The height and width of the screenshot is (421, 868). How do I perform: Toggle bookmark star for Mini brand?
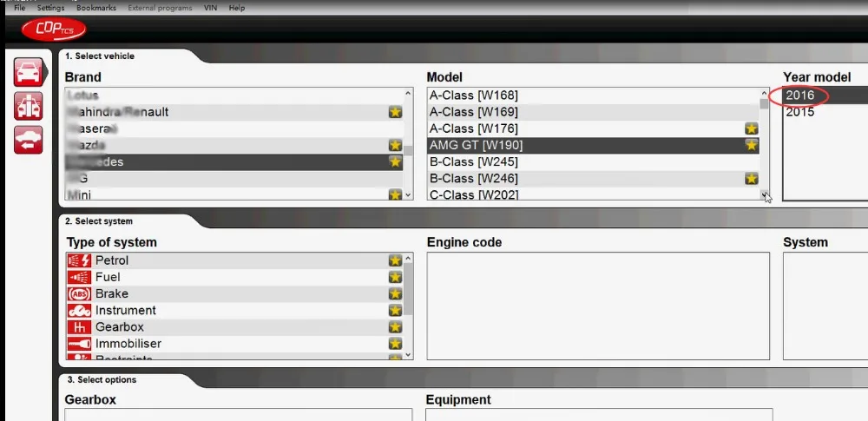click(x=395, y=194)
